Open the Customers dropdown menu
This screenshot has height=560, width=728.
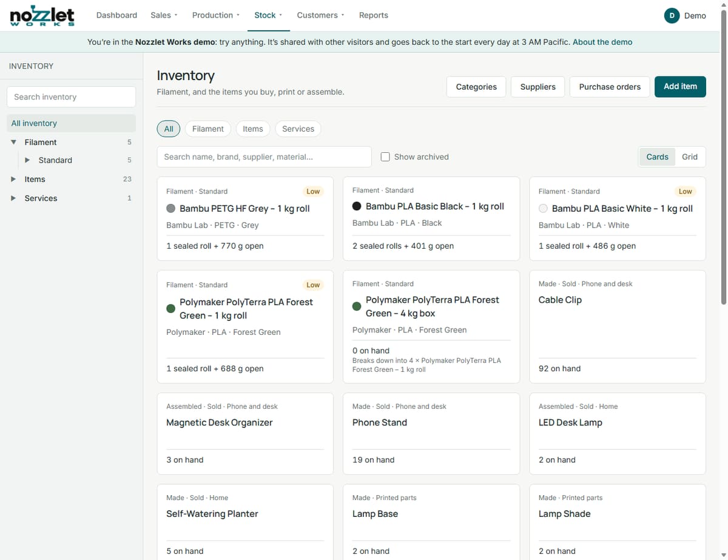[320, 15]
